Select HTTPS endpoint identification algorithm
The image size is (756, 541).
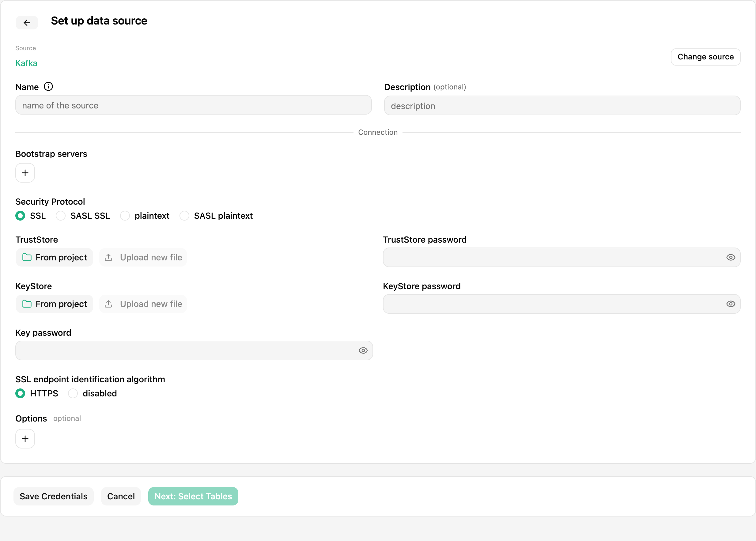[x=20, y=393]
